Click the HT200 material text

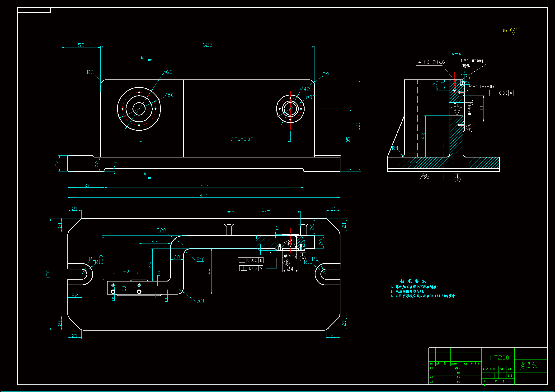point(499,358)
